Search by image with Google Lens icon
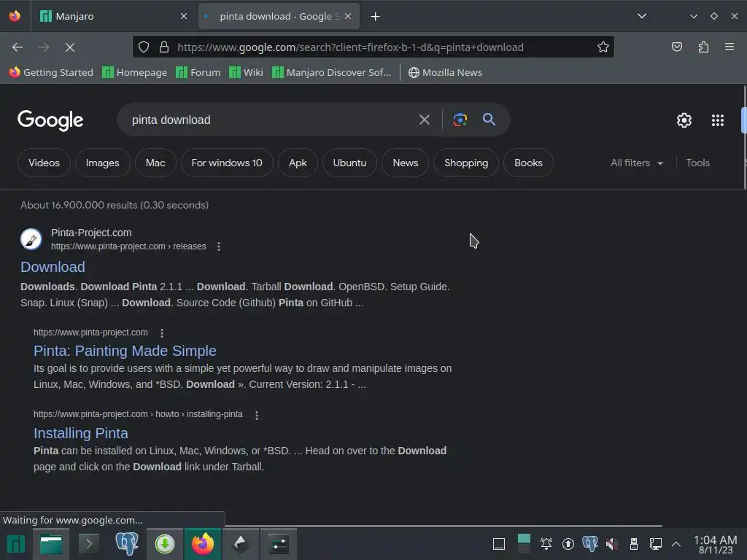 pyautogui.click(x=460, y=120)
